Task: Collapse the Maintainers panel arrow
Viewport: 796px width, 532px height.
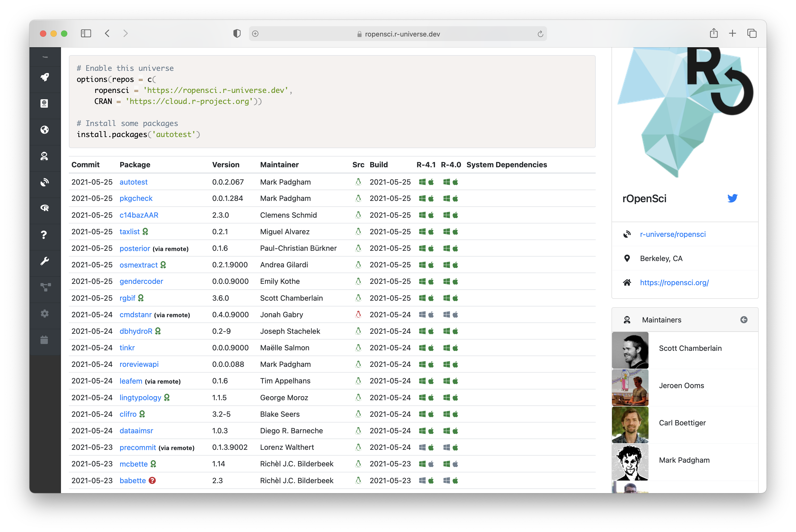Action: pos(744,320)
